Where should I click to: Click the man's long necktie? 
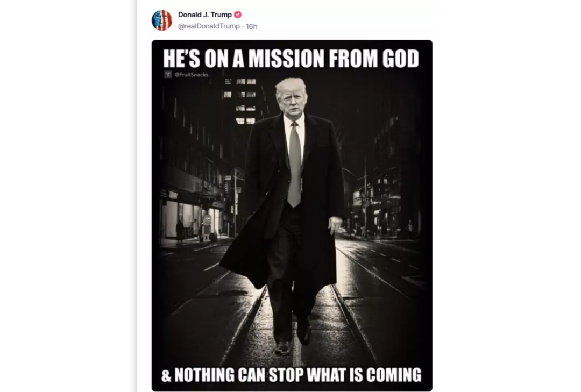click(294, 165)
